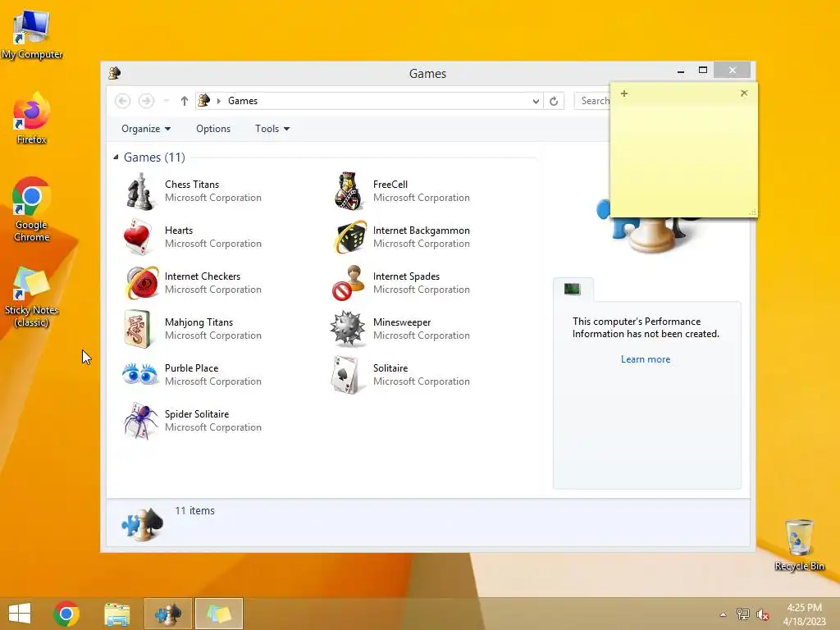Show hidden system tray icons arrow
840x630 pixels.
[x=723, y=614]
